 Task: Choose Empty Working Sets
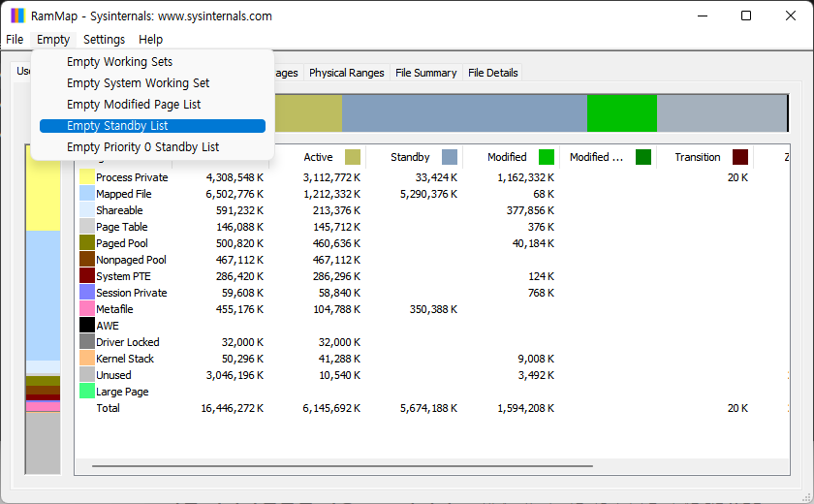(153, 62)
